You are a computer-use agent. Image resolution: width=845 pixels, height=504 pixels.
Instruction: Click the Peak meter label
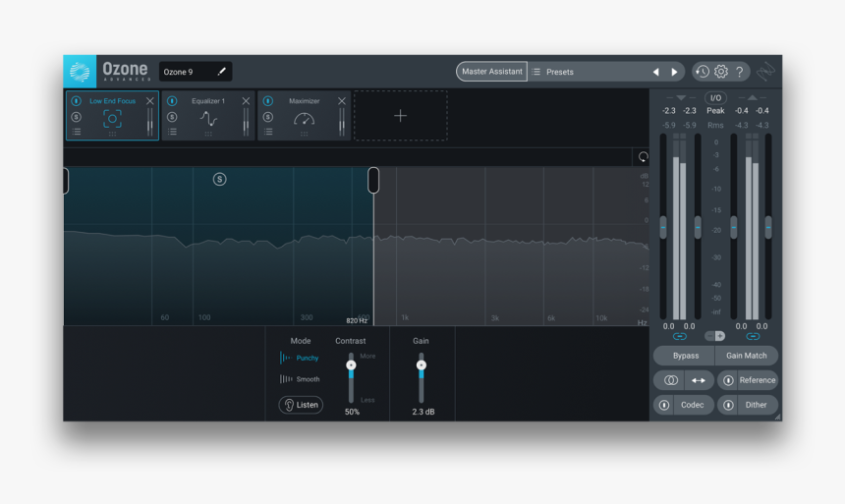715,110
